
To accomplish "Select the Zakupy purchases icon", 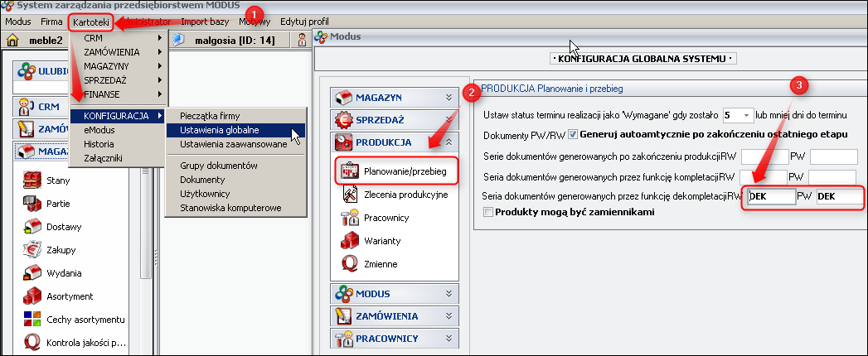I will tap(33, 248).
